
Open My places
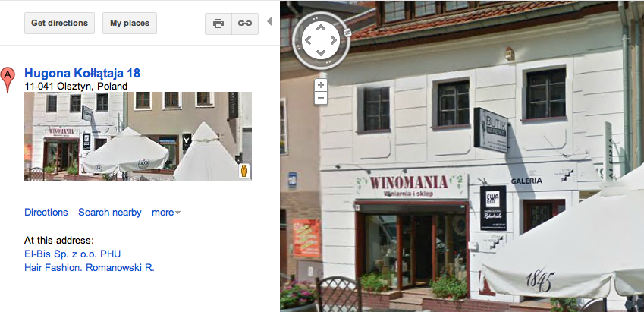coord(130,23)
